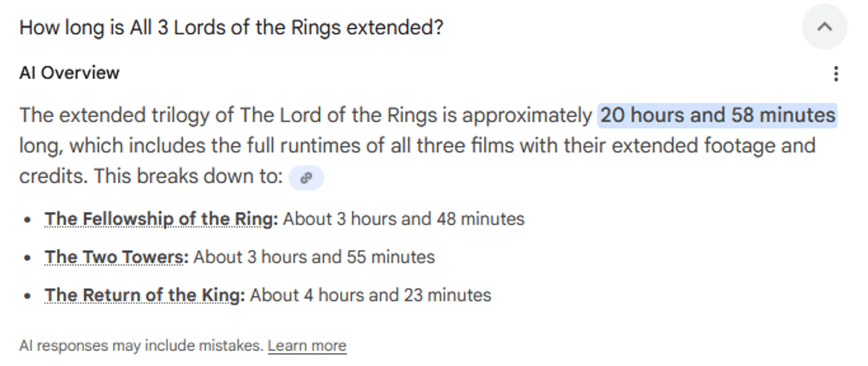Open the AI Overview three-dot options menu
Viewport: 868px width, 366px height.
(836, 73)
